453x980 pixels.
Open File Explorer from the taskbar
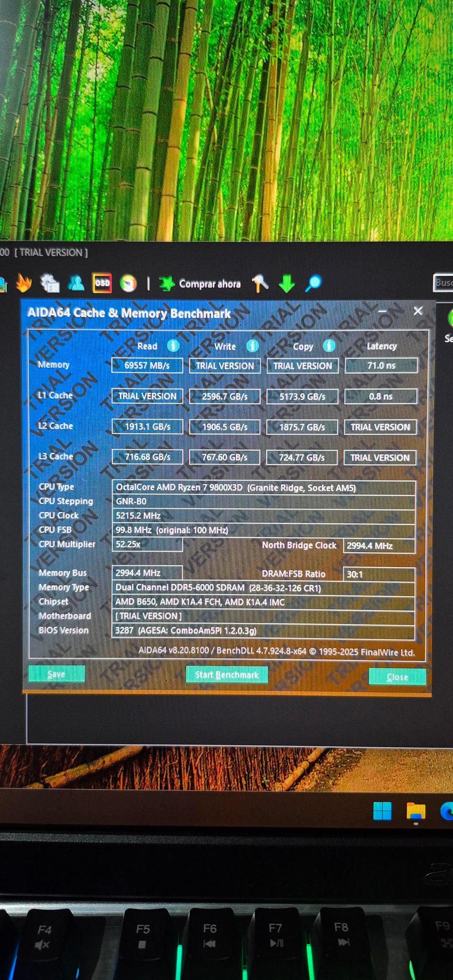pyautogui.click(x=416, y=811)
